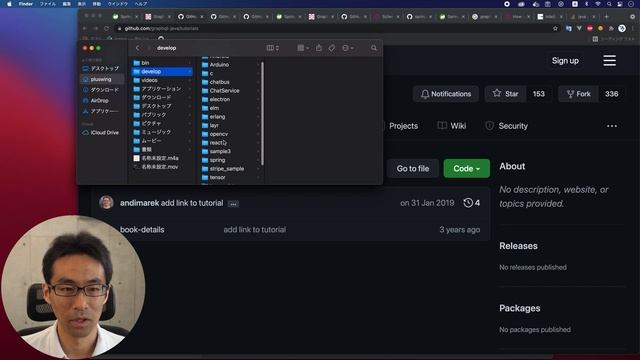Select the layr folder
640x360 pixels.
230,125
